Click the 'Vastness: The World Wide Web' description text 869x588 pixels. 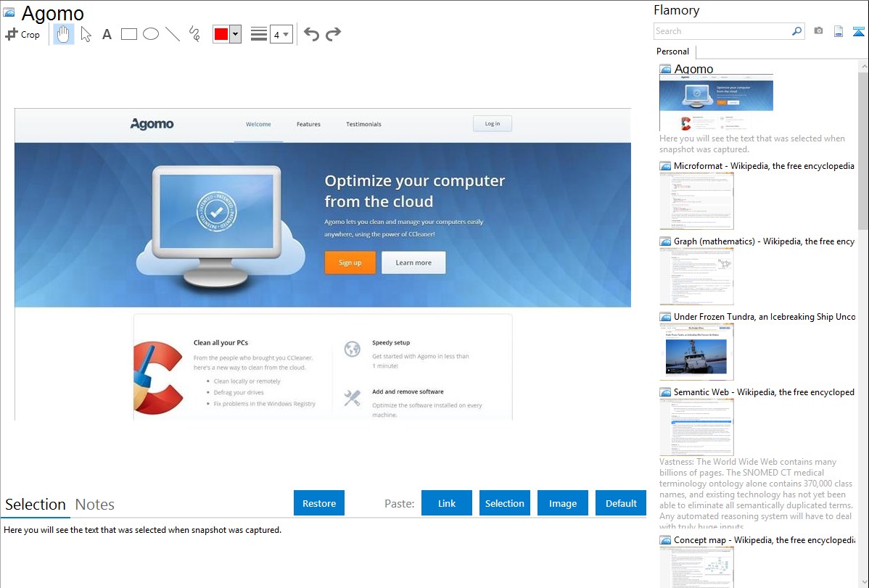click(x=756, y=494)
